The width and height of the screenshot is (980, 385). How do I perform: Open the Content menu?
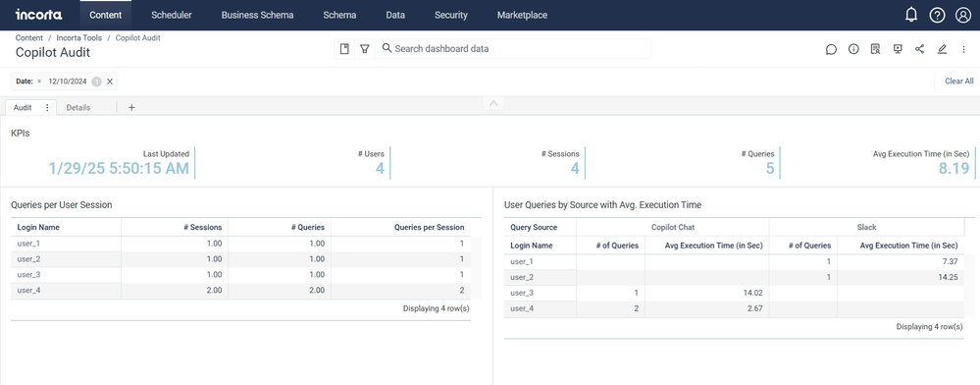[x=106, y=15]
